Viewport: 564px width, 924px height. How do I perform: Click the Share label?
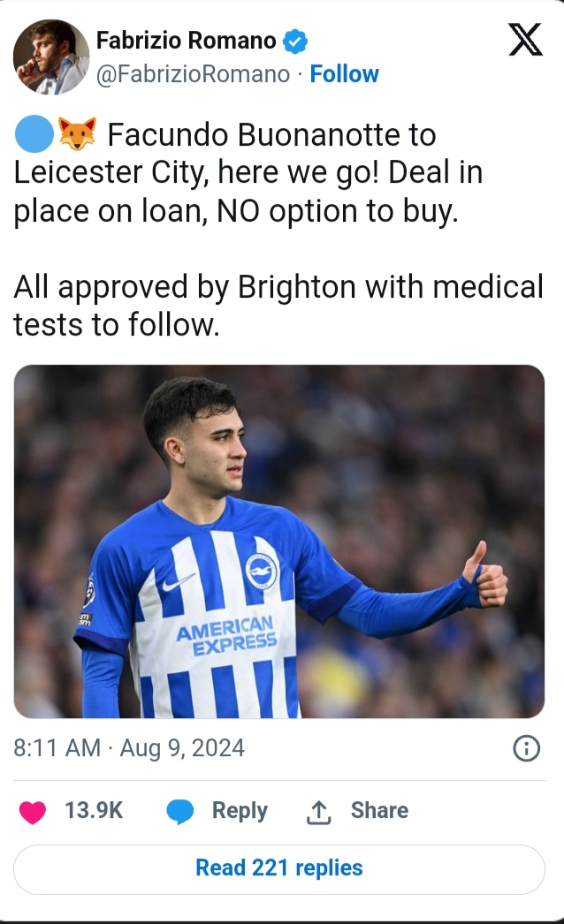tap(379, 811)
